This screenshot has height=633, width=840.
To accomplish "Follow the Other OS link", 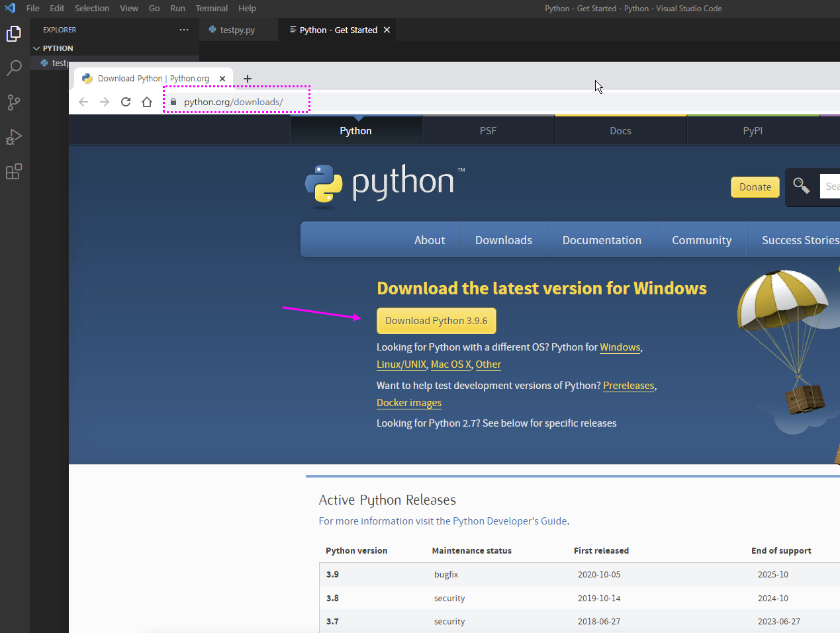I will [489, 364].
